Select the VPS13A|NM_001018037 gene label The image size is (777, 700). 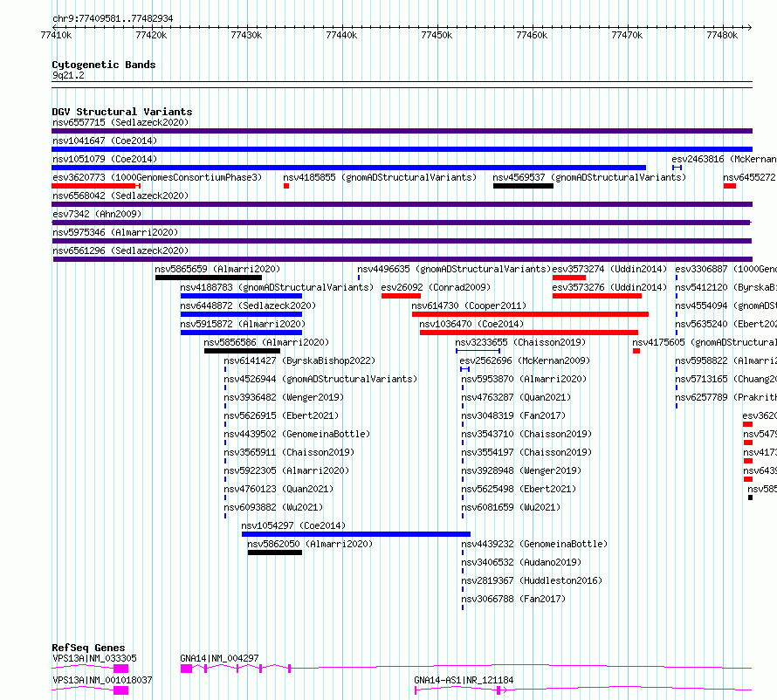[x=102, y=680]
